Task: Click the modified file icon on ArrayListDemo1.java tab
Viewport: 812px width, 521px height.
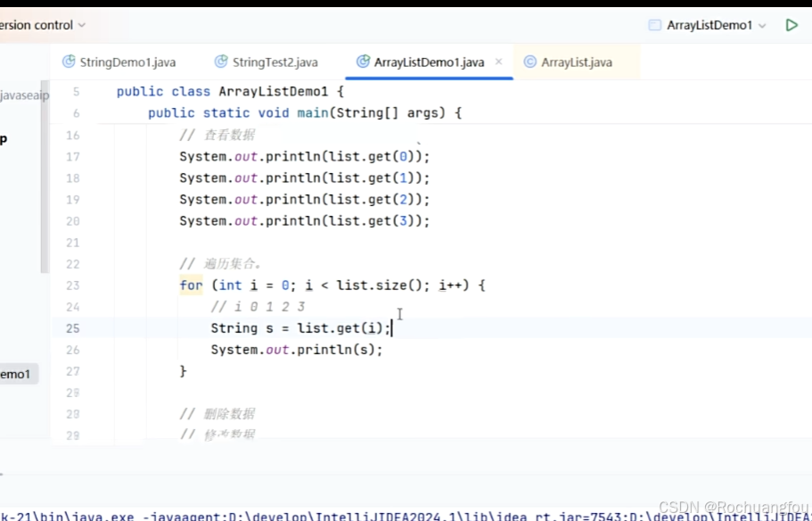Action: pos(362,62)
